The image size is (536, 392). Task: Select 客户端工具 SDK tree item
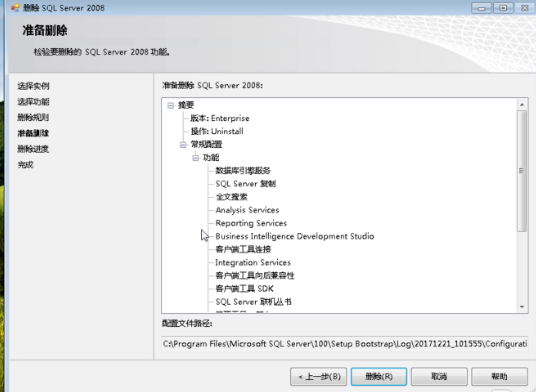pos(244,289)
